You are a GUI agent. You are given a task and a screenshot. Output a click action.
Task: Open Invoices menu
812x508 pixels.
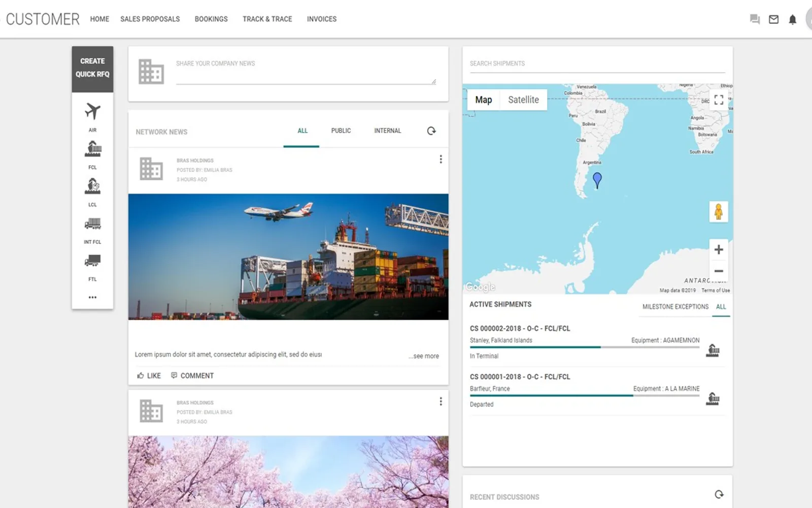pyautogui.click(x=321, y=19)
